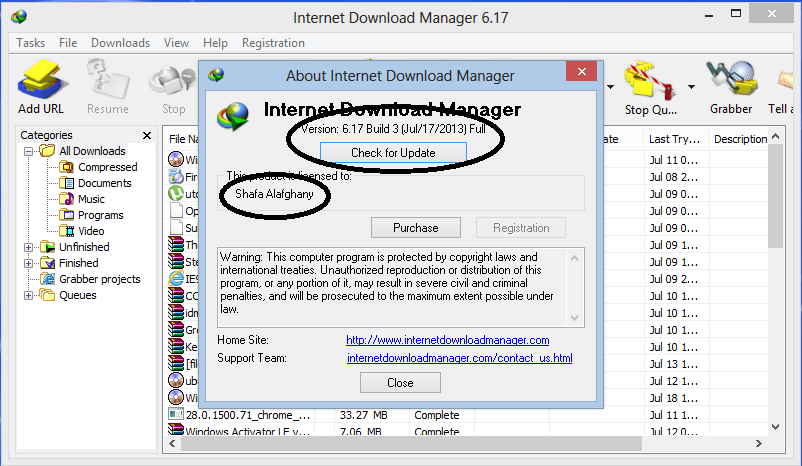Screen dimensions: 802x466
Task: Close the About dialog with red X
Action: [582, 71]
